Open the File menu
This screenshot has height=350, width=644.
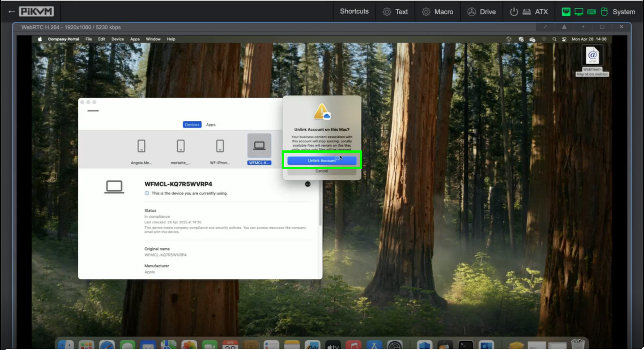pyautogui.click(x=89, y=39)
